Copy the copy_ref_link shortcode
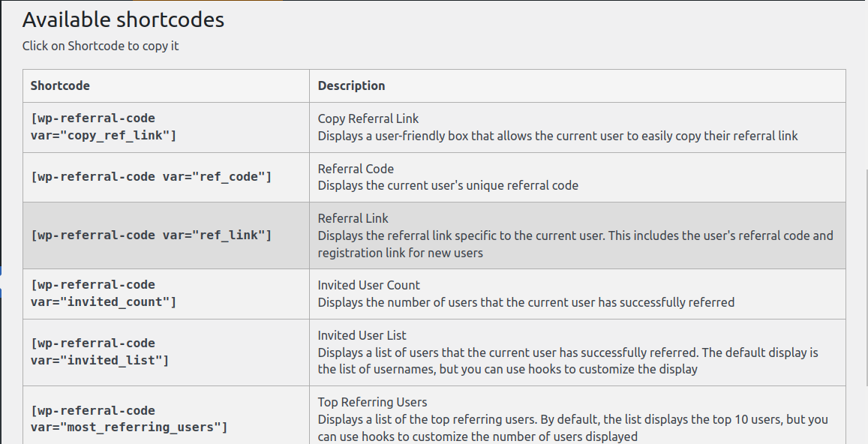Image resolution: width=868 pixels, height=444 pixels. coord(104,127)
